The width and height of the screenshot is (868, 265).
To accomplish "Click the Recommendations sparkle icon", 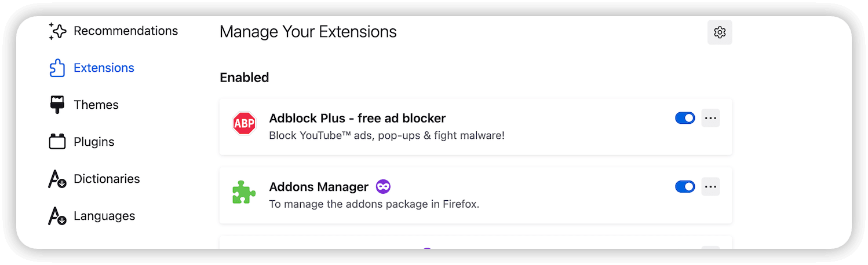I will pyautogui.click(x=57, y=31).
